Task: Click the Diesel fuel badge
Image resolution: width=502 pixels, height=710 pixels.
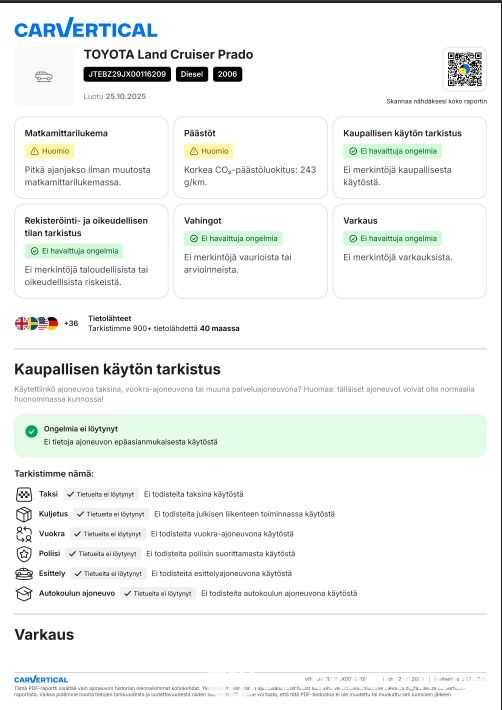Action: pos(192,74)
